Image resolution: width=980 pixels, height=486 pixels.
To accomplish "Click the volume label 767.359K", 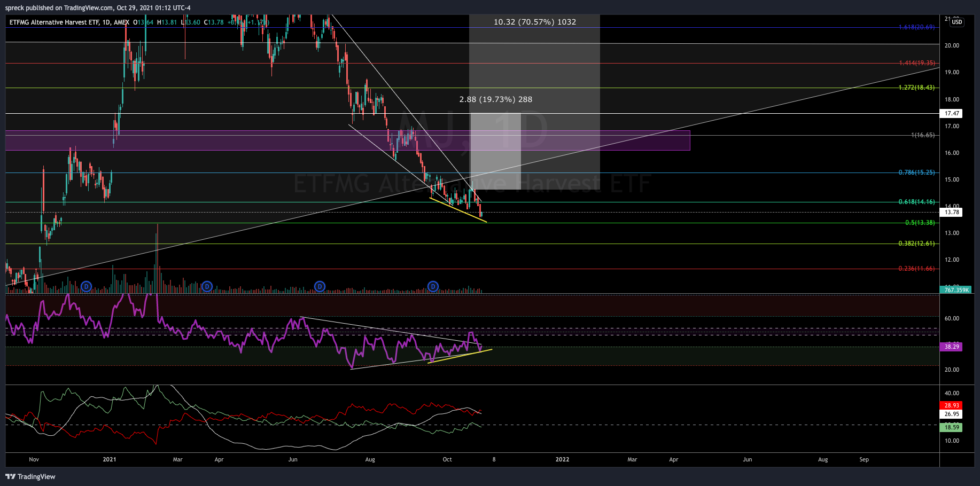I will 956,290.
